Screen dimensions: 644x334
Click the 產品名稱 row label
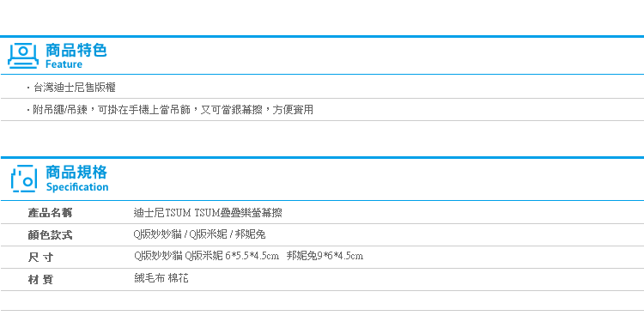coord(50,213)
